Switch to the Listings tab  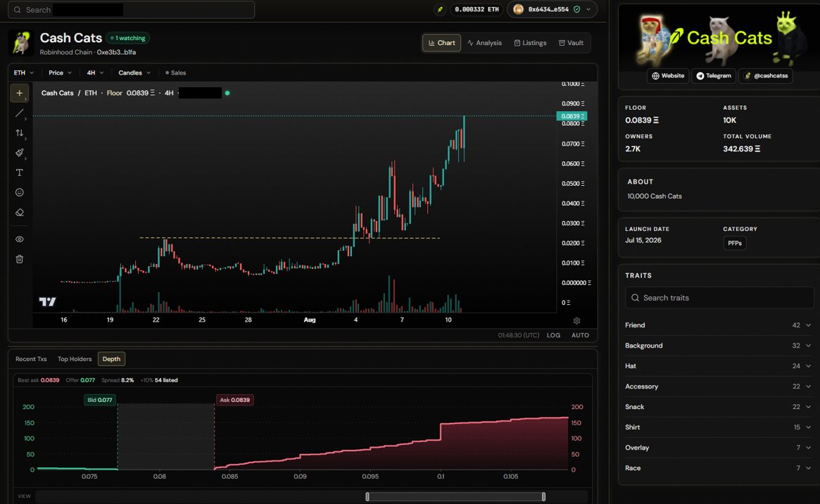click(530, 43)
